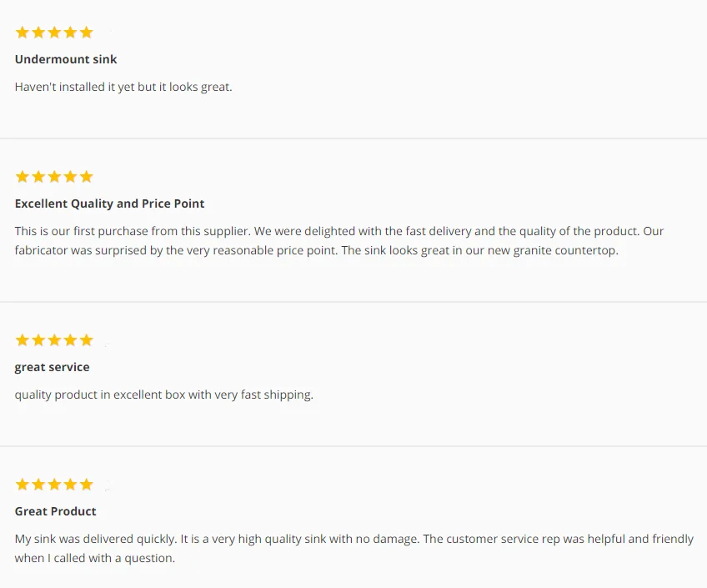Click the "My sink was delivered quickly" review text
This screenshot has height=588, width=707.
353,548
